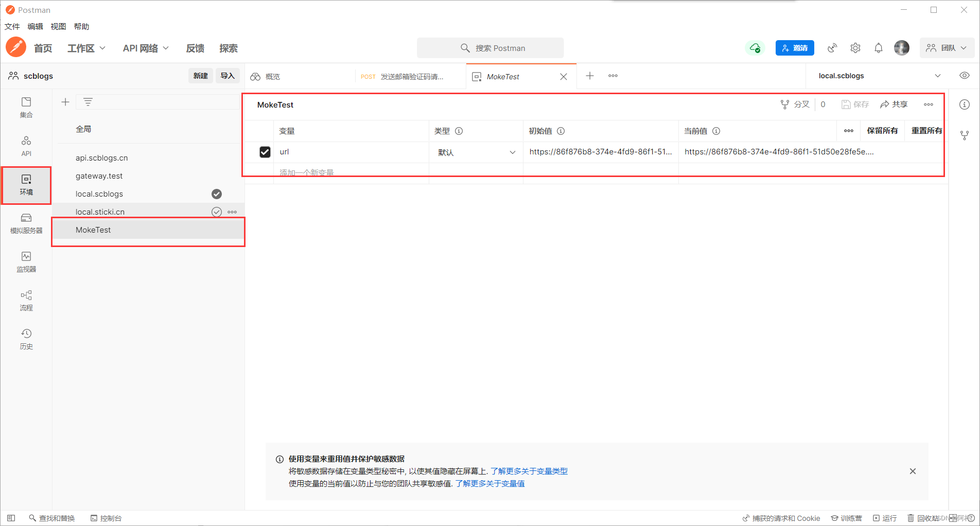Open the Monitors sidebar panel
980x526 pixels.
click(26, 262)
